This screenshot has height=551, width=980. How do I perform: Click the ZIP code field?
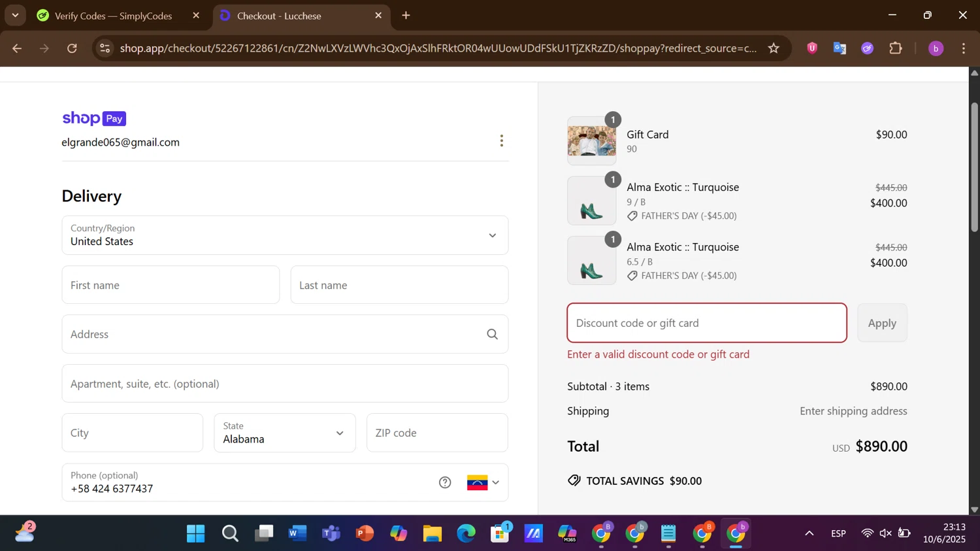point(437,433)
